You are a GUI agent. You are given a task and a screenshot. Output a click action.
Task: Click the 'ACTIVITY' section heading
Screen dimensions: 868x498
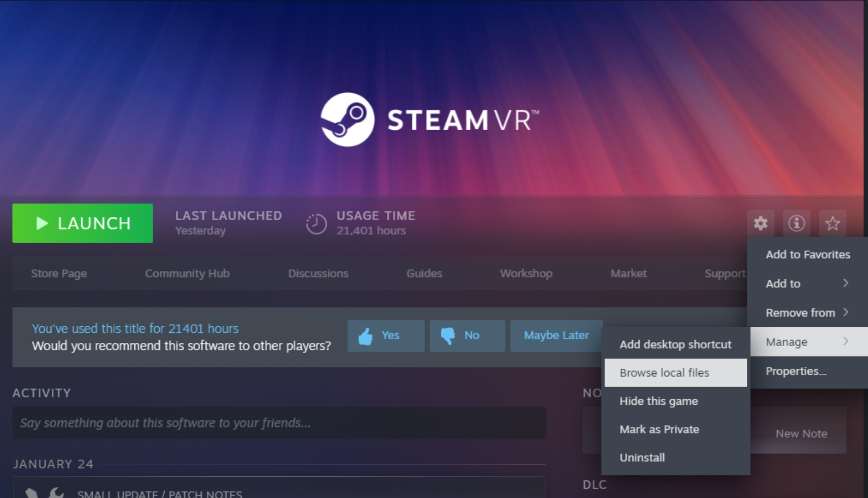(x=42, y=393)
